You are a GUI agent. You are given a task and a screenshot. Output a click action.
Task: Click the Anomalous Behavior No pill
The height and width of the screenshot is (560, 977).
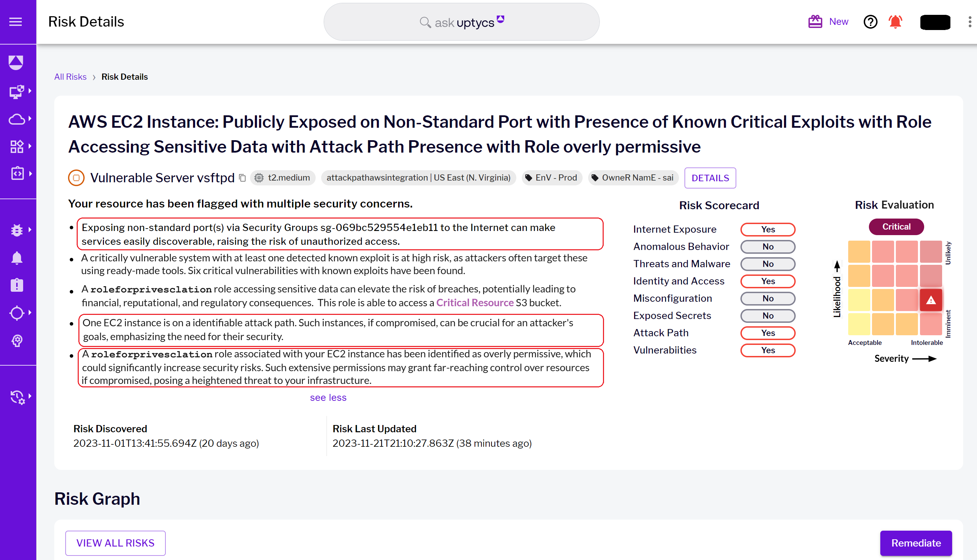(x=767, y=247)
